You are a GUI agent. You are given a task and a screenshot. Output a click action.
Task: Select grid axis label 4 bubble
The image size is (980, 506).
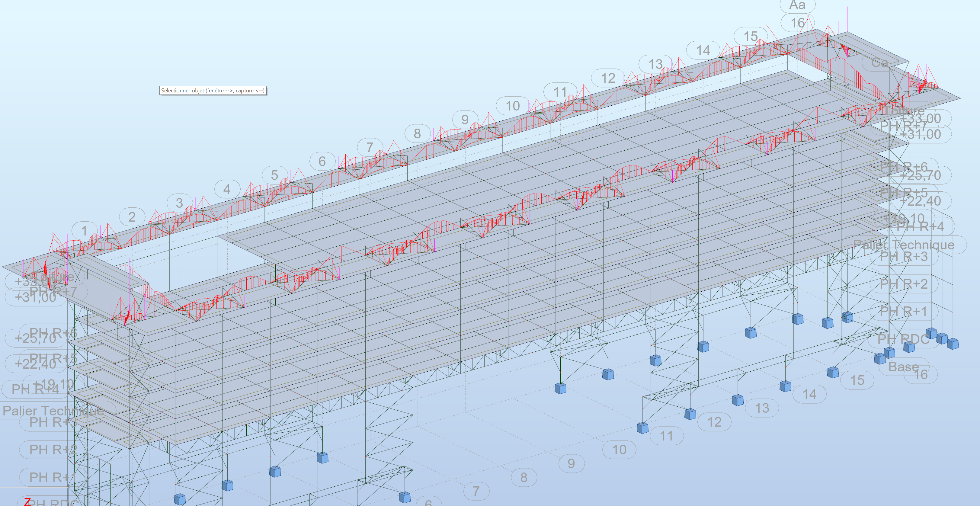227,189
